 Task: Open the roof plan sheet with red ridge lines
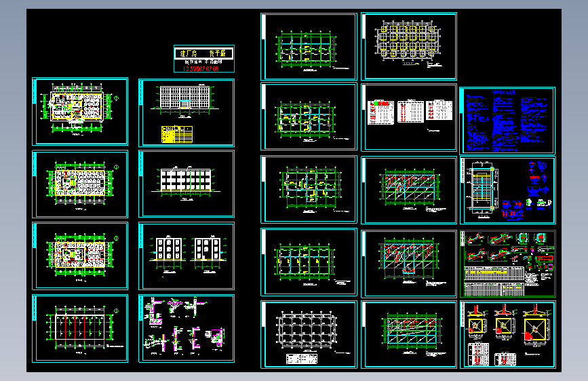pos(80,329)
